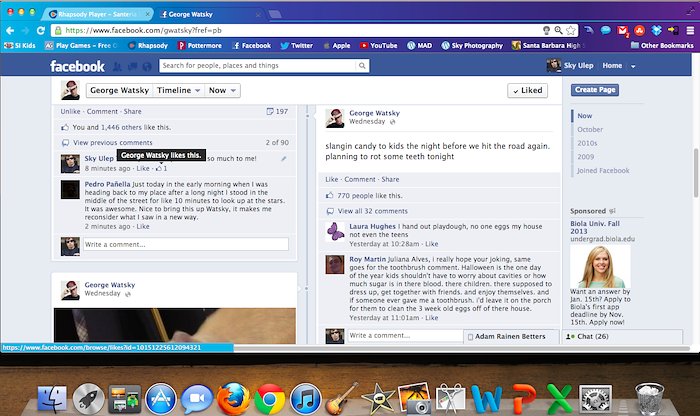The height and width of the screenshot is (416, 700).
Task: Click the page vertical scrollbar
Action: click(x=695, y=172)
